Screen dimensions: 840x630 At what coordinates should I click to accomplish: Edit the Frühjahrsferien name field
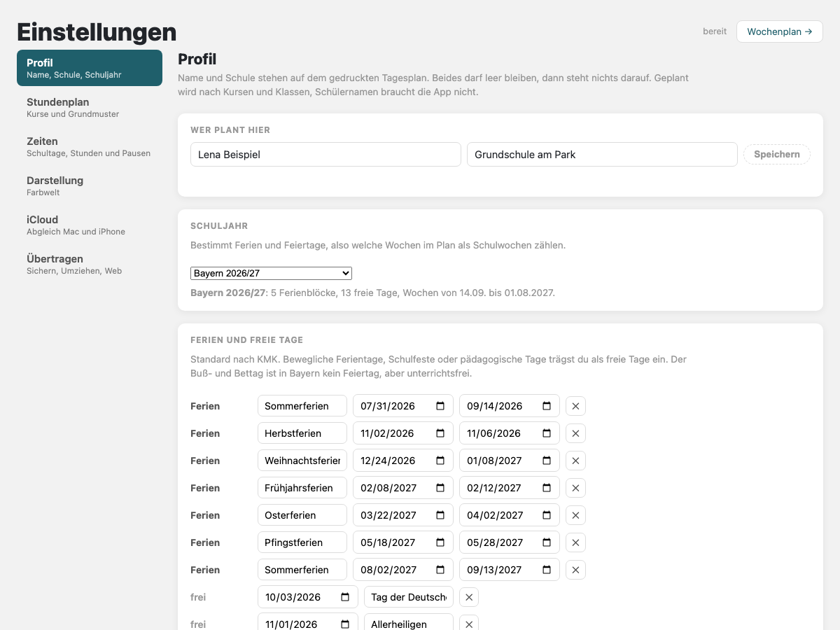click(x=302, y=488)
